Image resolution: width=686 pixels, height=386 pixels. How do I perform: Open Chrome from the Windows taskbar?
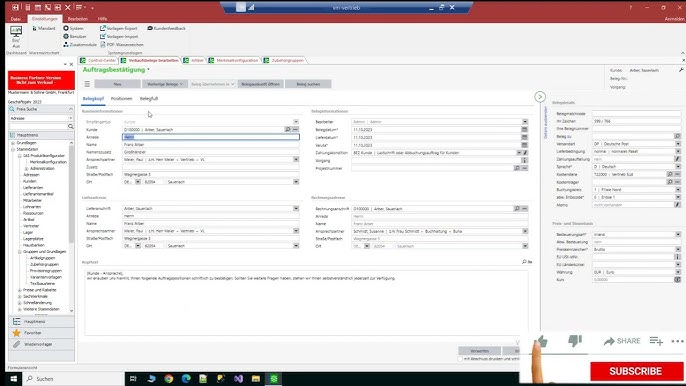169,379
